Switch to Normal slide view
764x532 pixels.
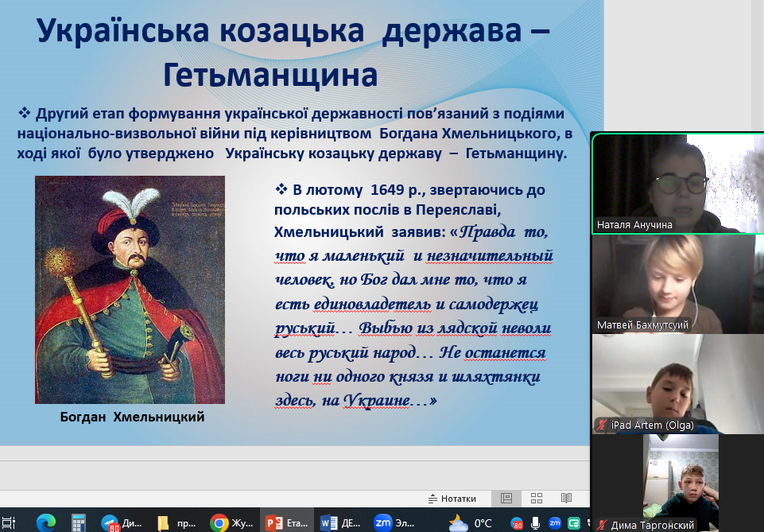tap(506, 499)
